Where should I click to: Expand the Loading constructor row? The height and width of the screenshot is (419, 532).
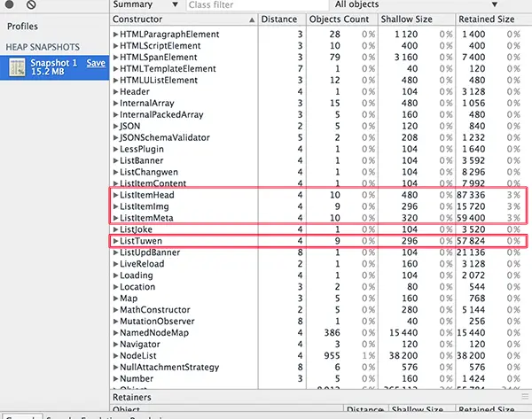tap(115, 275)
